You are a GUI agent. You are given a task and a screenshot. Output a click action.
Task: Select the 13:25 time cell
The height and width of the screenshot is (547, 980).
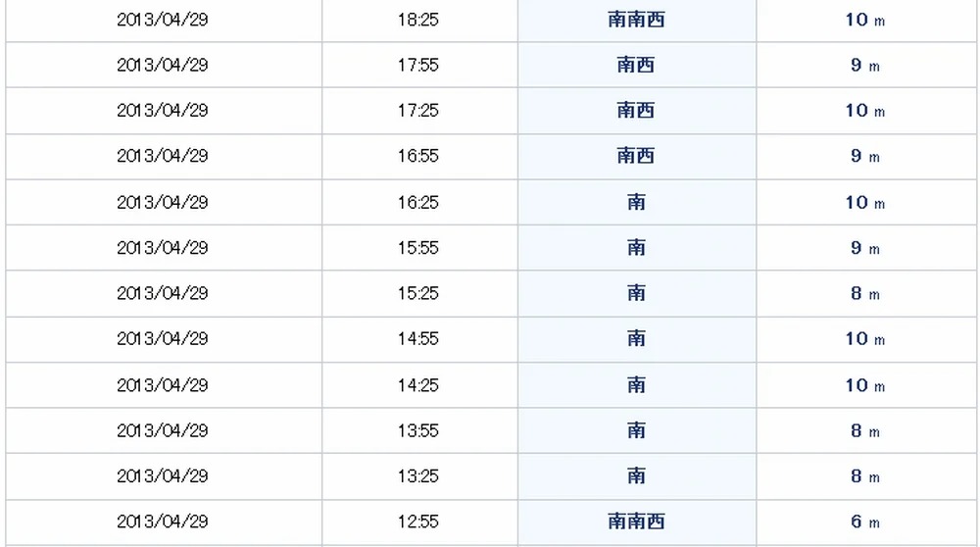418,476
